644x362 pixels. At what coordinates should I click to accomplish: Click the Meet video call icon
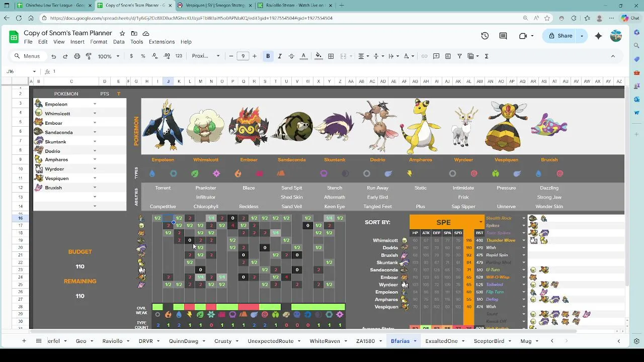click(523, 36)
